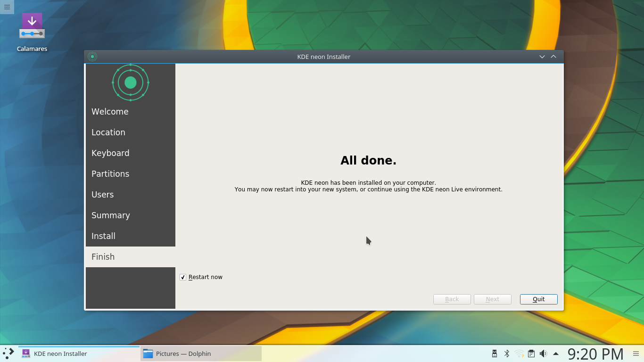Maximize the installer with the up chevron
The image size is (644, 362).
(553, 57)
